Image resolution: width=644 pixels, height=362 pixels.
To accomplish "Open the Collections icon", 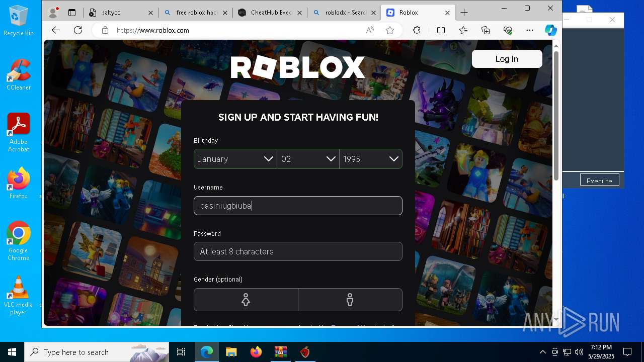I will pos(486,30).
